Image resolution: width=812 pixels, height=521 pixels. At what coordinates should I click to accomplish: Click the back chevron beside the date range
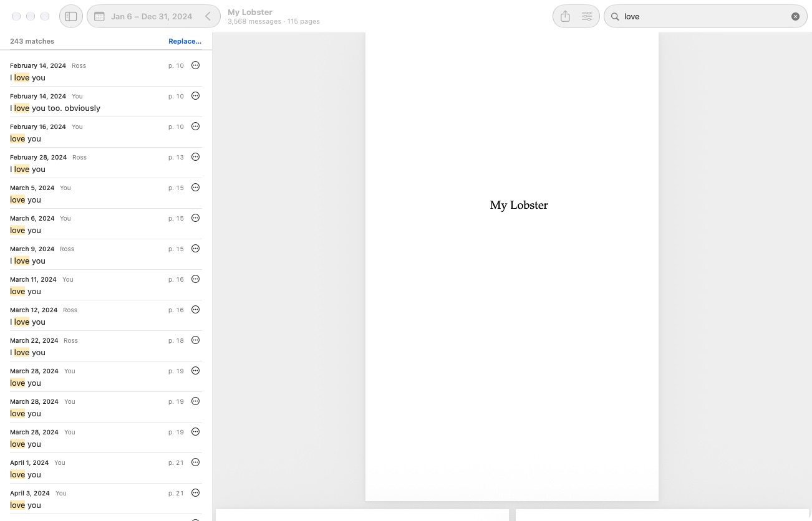point(208,17)
